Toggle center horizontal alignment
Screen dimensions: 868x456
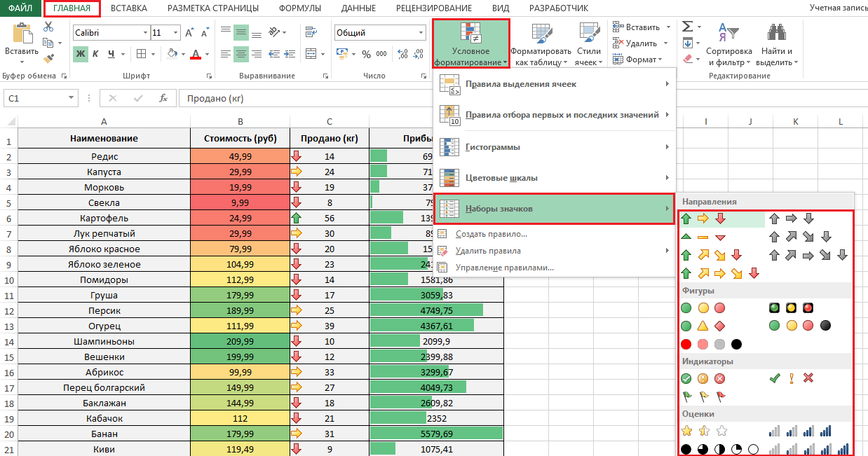(x=241, y=54)
